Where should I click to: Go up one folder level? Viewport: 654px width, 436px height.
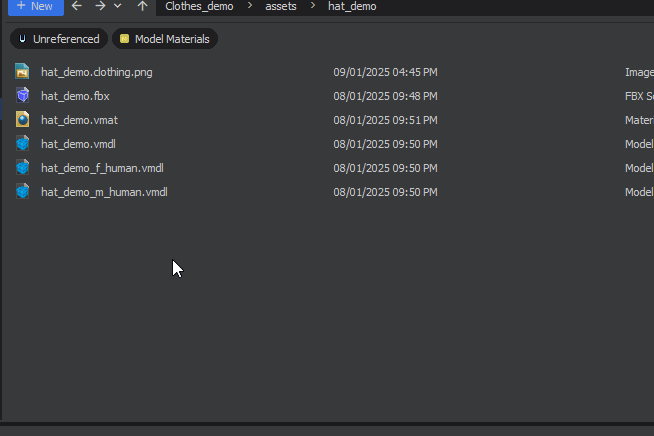(142, 6)
